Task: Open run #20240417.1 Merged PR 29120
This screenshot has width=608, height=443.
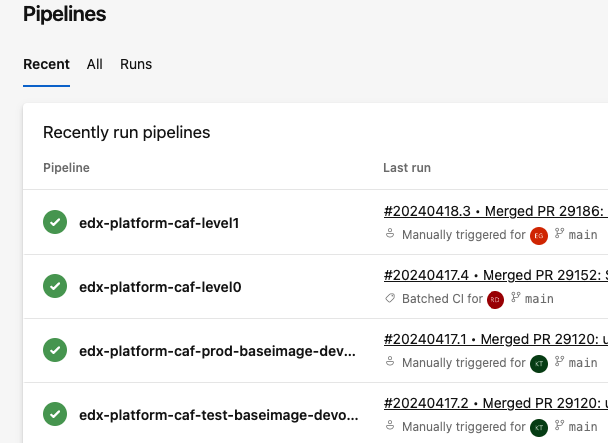Action: 495,340
